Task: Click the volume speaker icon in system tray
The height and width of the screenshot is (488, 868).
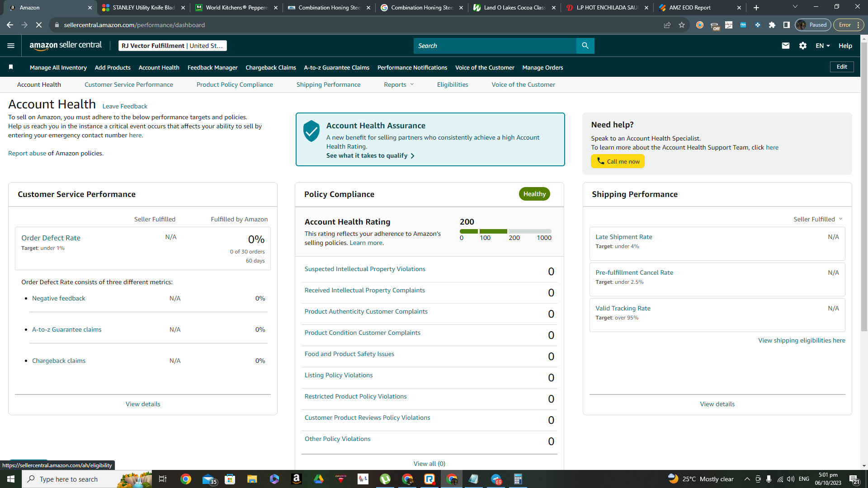Action: [791, 479]
